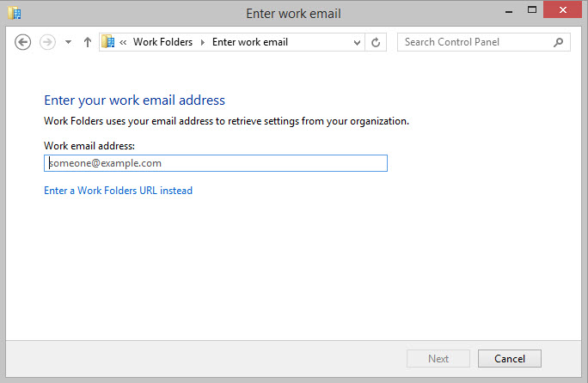Refresh the address bar location
This screenshot has height=383, width=588.
pyautogui.click(x=376, y=42)
